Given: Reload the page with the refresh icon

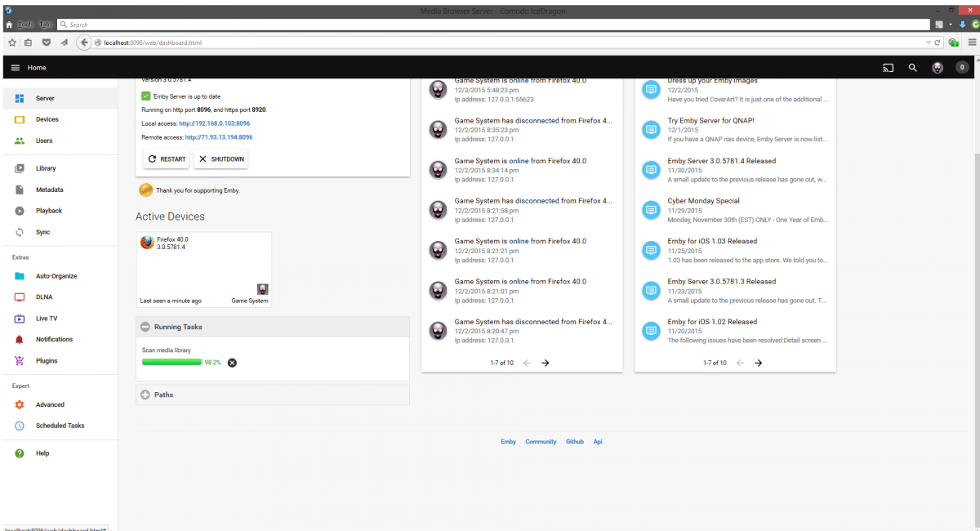Looking at the screenshot, I should coord(937,42).
